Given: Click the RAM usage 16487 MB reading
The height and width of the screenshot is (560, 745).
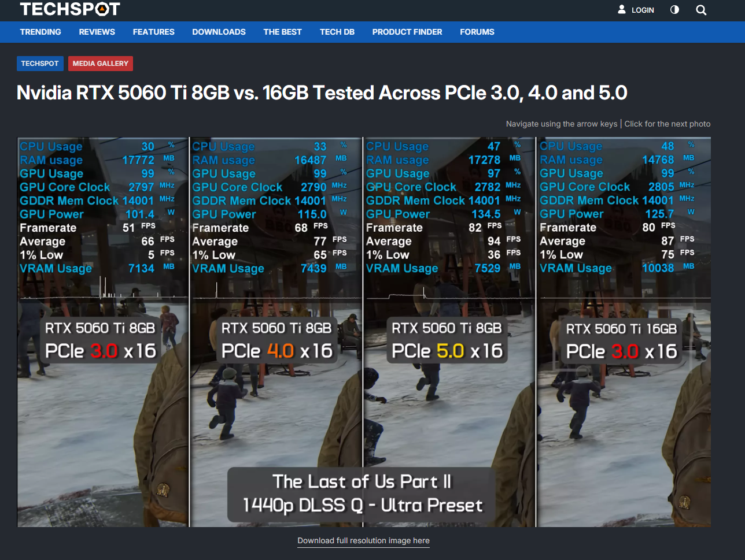Looking at the screenshot, I should coord(270,160).
